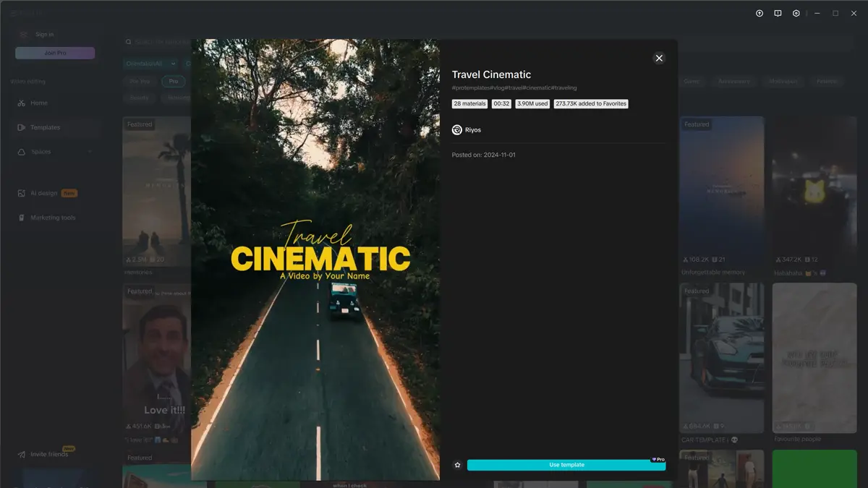This screenshot has height=488, width=868.
Task: Click the Riyos creator avatar icon
Action: tap(456, 130)
